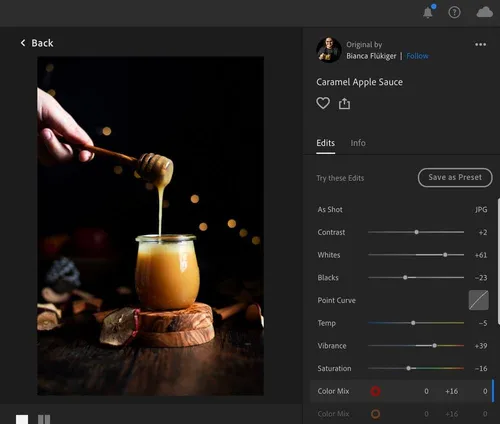Viewport: 500px width, 424px height.
Task: Click red Color Mix +16 saturation value
Action: coord(451,391)
